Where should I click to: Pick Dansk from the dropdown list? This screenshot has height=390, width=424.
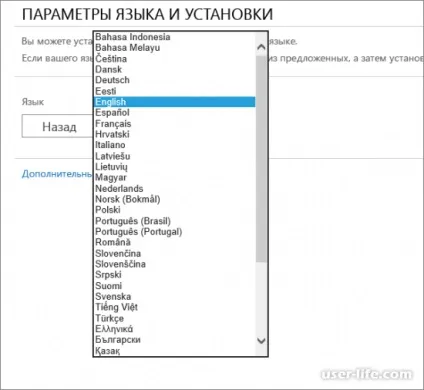pyautogui.click(x=175, y=69)
